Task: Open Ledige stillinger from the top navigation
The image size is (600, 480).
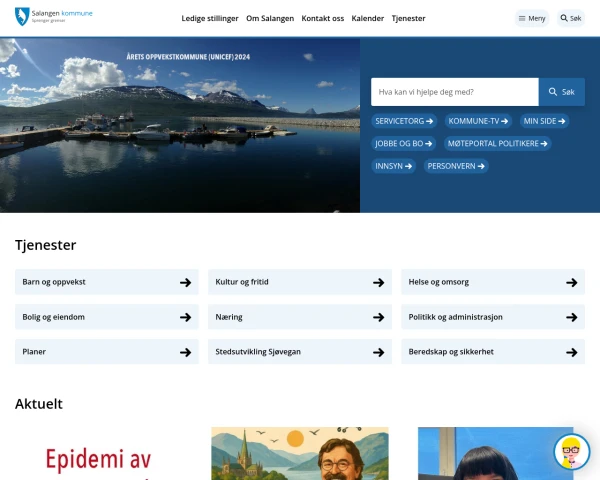Action: (x=210, y=18)
